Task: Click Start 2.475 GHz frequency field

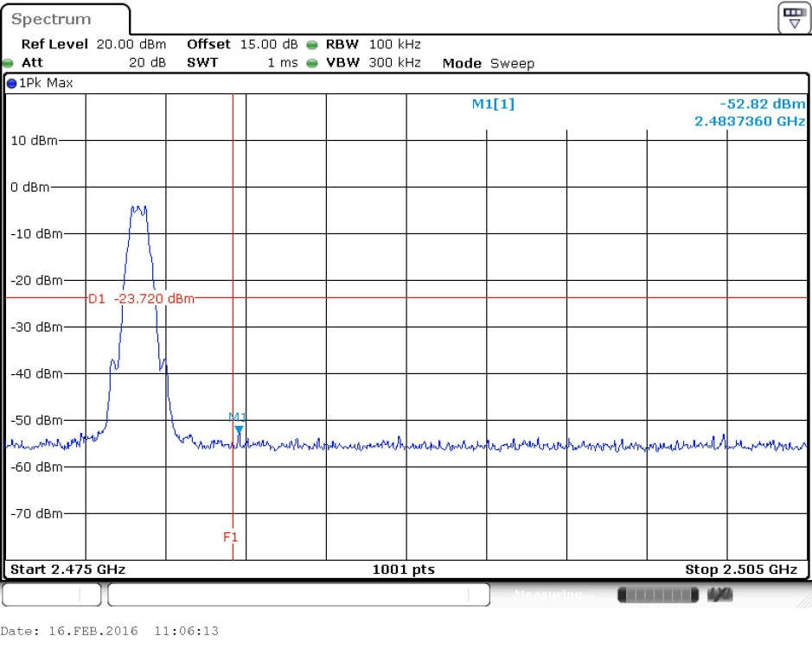Action: (x=67, y=569)
